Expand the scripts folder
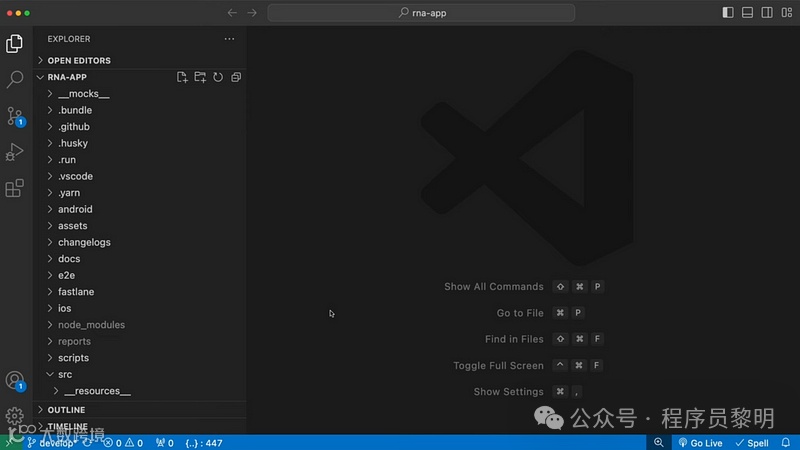The image size is (800, 450). (x=140, y=358)
